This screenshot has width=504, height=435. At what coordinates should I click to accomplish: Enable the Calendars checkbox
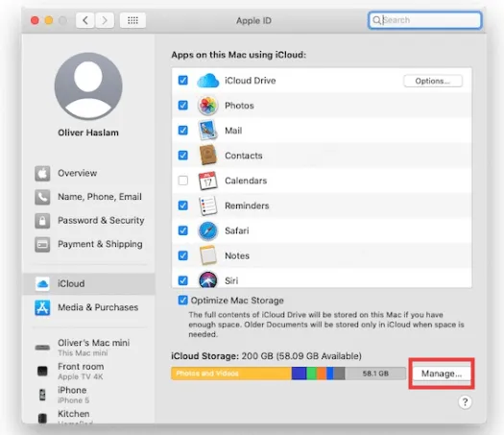click(183, 181)
